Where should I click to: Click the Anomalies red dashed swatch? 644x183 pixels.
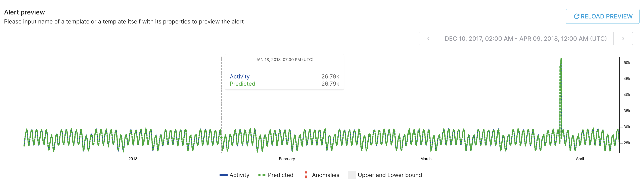pos(306,175)
